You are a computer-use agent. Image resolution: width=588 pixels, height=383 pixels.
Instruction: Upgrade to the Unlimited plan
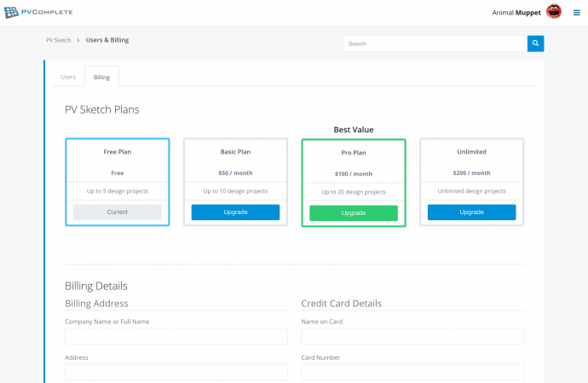tap(472, 212)
